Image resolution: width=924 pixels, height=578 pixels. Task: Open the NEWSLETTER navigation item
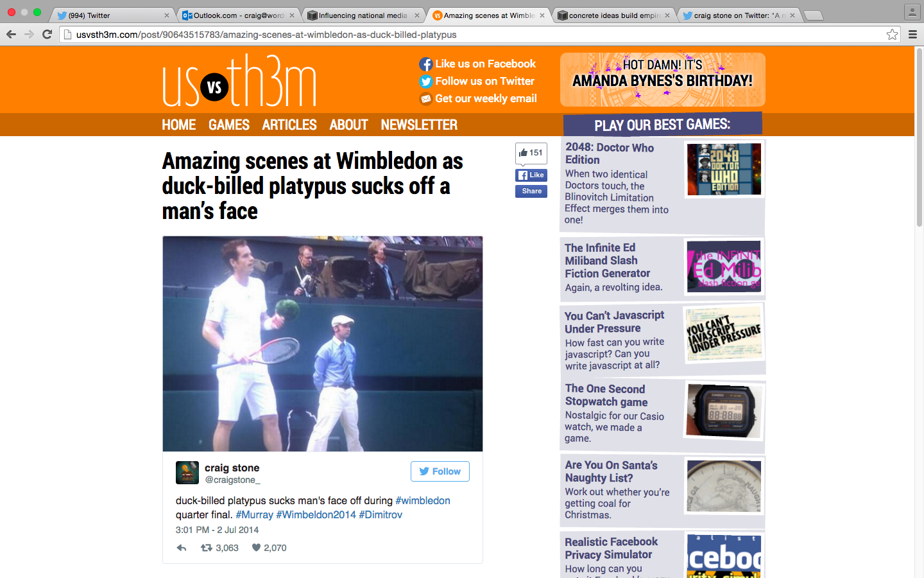pos(419,125)
